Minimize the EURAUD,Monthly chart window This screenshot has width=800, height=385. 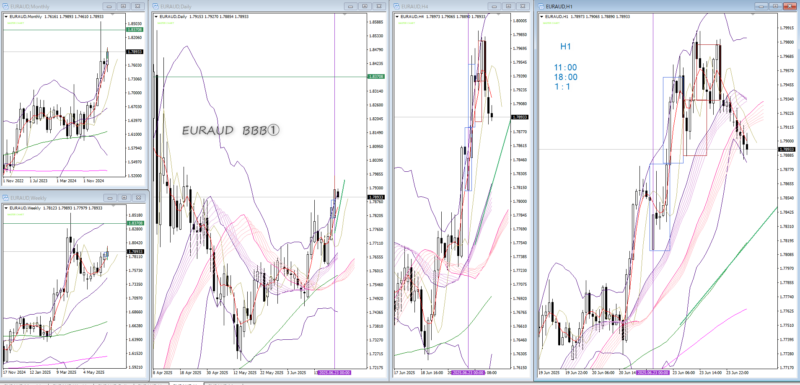[109, 7]
